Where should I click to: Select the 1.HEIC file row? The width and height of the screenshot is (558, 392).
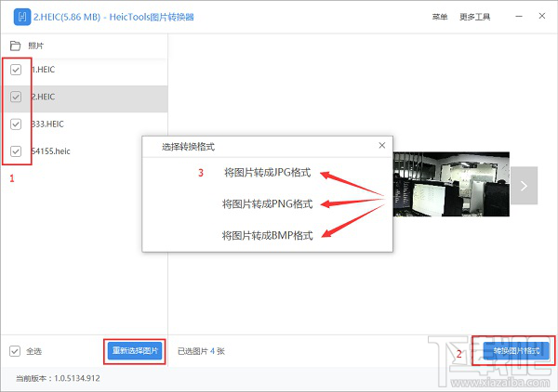(85, 70)
